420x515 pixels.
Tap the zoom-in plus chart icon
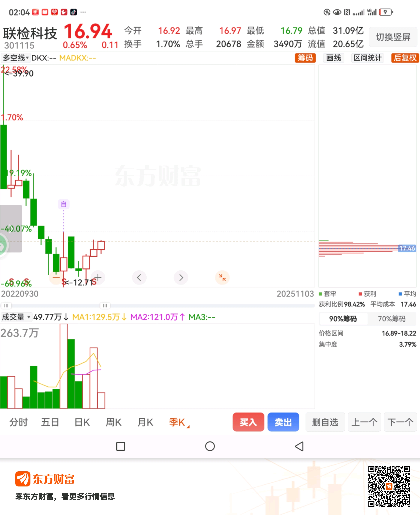98,277
